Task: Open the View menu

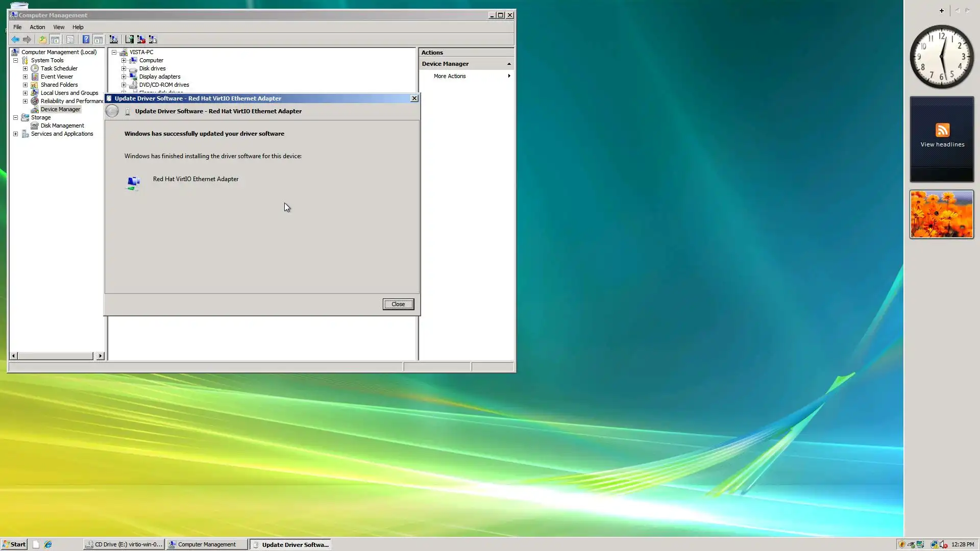Action: [x=59, y=27]
